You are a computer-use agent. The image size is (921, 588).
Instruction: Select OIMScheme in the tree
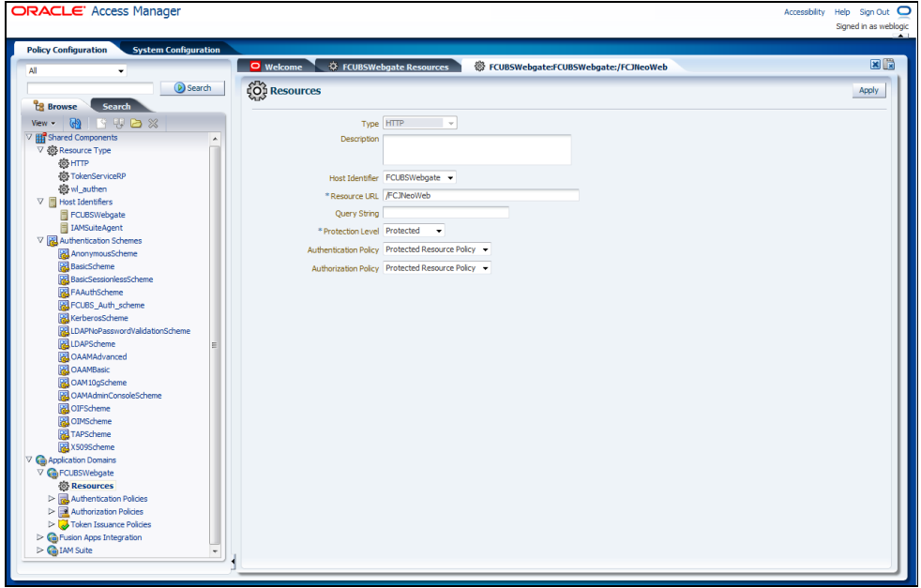tap(91, 422)
